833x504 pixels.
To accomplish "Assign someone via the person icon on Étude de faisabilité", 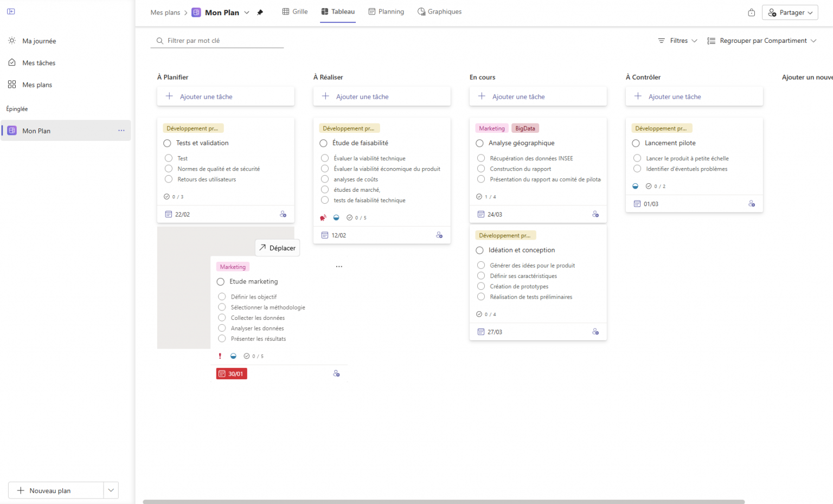I will tap(439, 235).
